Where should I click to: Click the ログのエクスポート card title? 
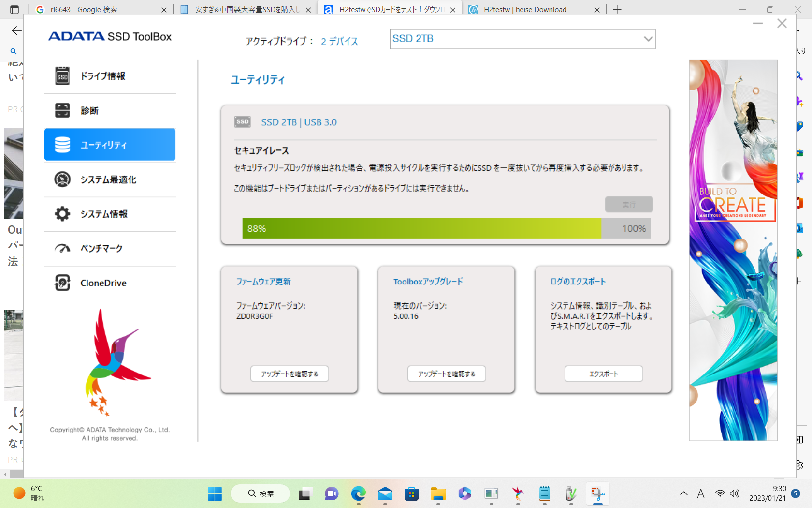[578, 282]
